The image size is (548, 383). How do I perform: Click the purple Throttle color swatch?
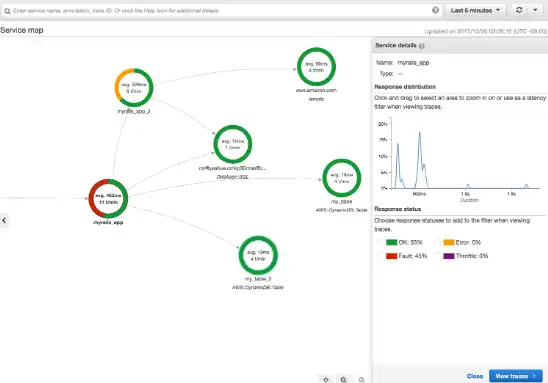pos(449,256)
